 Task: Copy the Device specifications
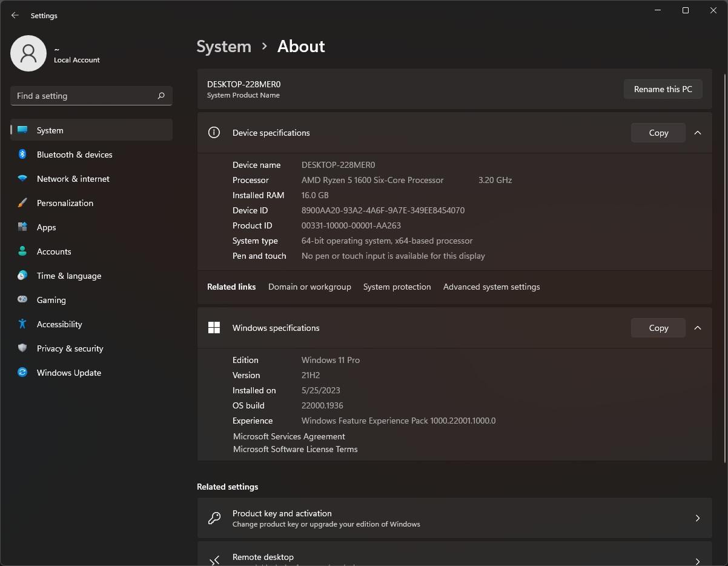(x=658, y=133)
